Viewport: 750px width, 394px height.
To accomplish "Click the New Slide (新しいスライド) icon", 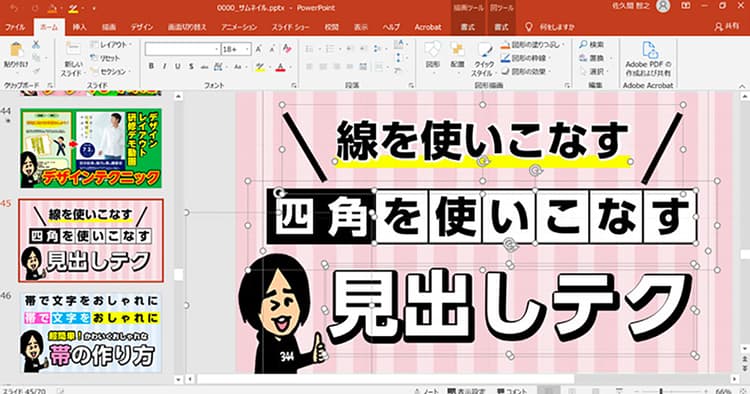I will (x=73, y=49).
